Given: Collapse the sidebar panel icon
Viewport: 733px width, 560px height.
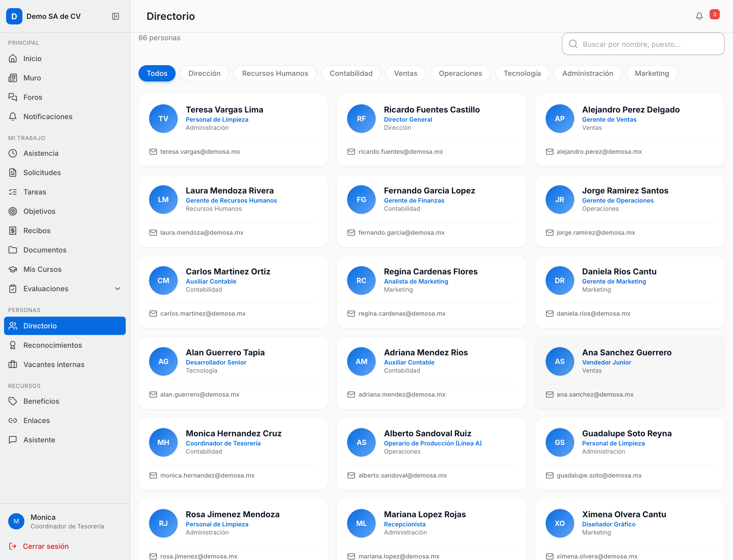Looking at the screenshot, I should click(x=115, y=16).
